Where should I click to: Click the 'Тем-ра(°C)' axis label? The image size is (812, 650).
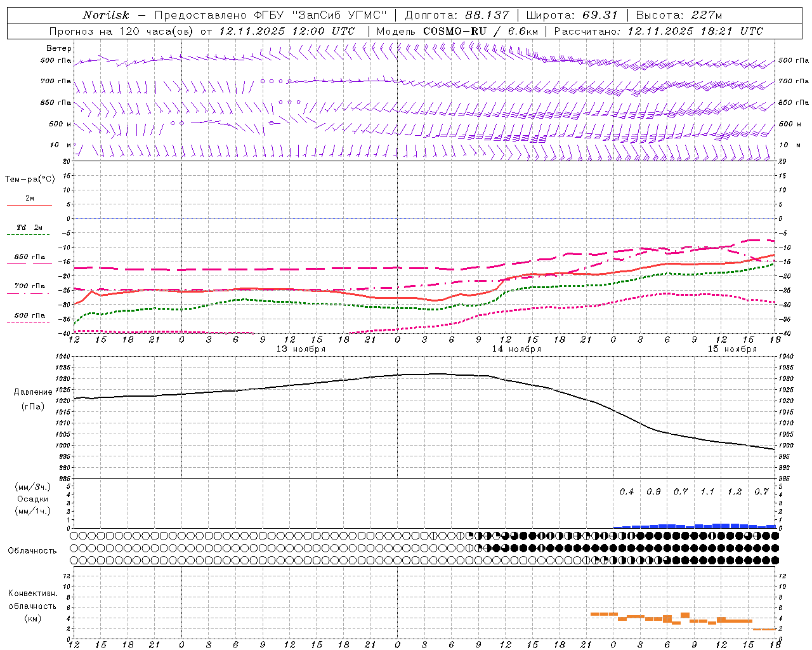pyautogui.click(x=30, y=180)
